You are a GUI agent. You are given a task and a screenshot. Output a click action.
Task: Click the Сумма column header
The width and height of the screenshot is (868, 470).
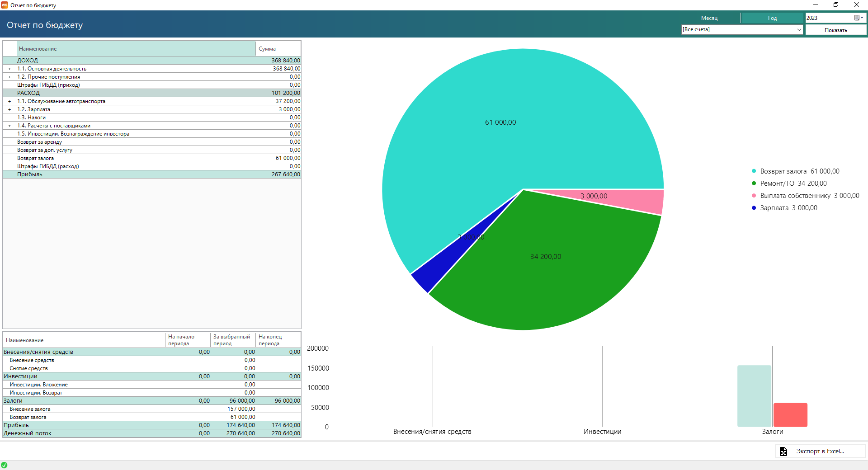pyautogui.click(x=278, y=49)
